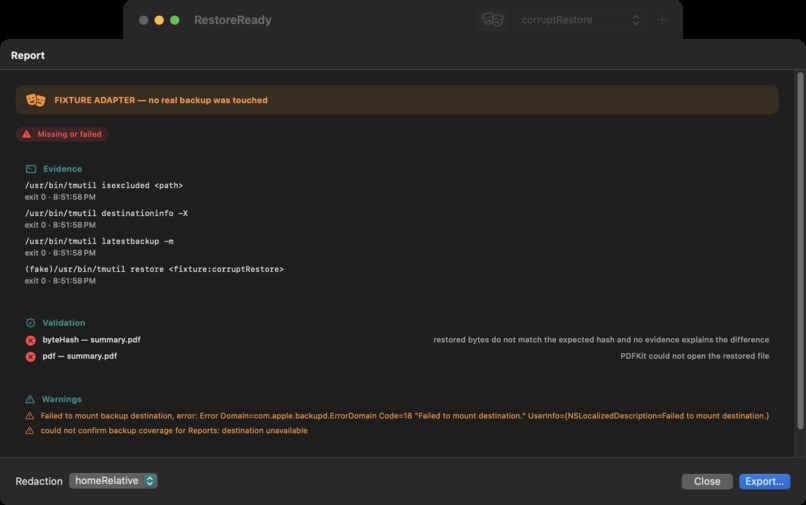
Task: Open the homeRelative redaction dropdown
Action: 113,481
